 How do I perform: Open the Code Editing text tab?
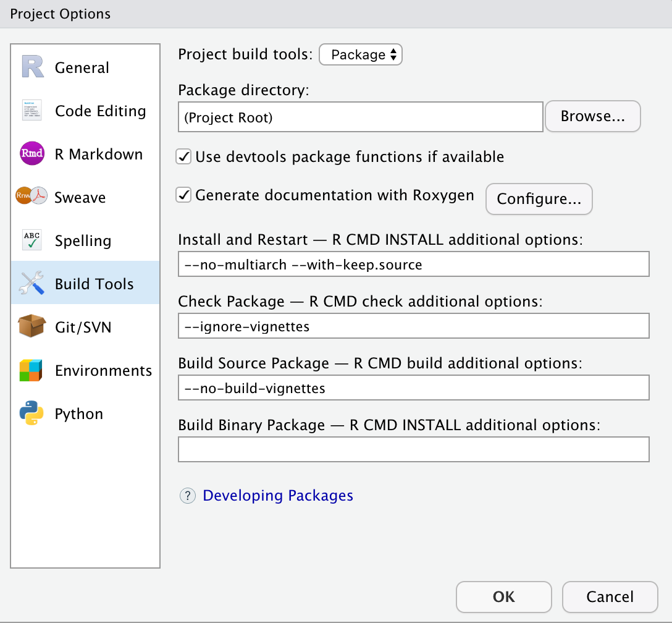point(100,111)
